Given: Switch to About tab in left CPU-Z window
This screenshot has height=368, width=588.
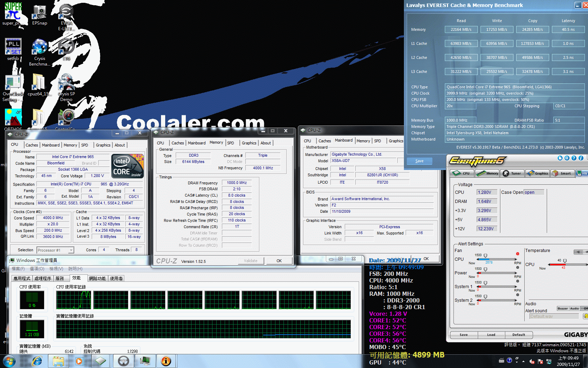Looking at the screenshot, I should pyautogui.click(x=120, y=145).
